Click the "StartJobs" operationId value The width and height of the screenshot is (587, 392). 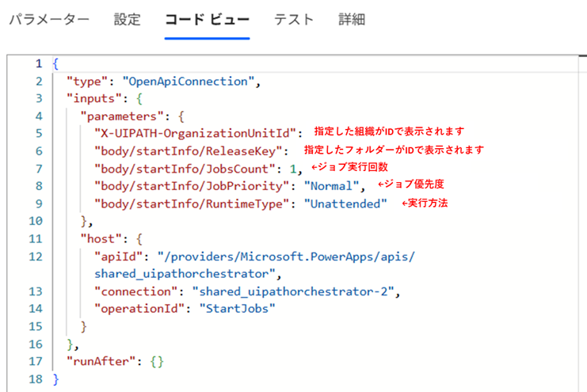[238, 309]
